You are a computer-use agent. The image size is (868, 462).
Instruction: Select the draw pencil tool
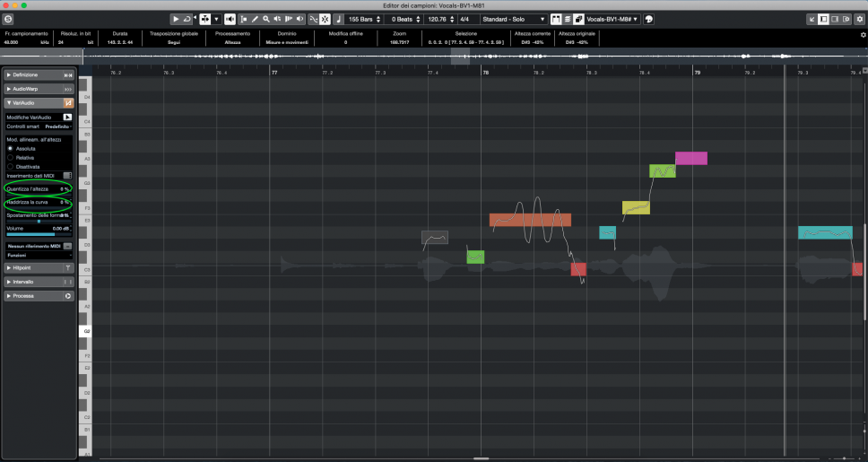[x=255, y=19]
